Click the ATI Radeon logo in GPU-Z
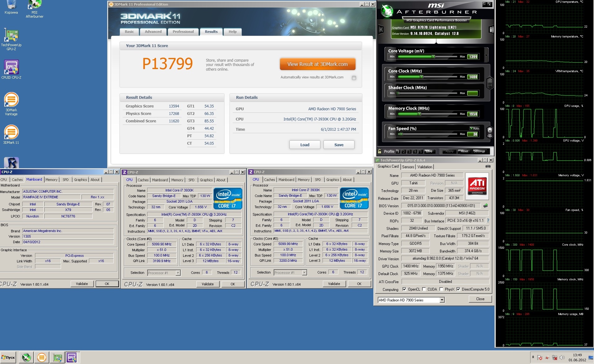Viewport: 594px width, 364px height. point(477,186)
